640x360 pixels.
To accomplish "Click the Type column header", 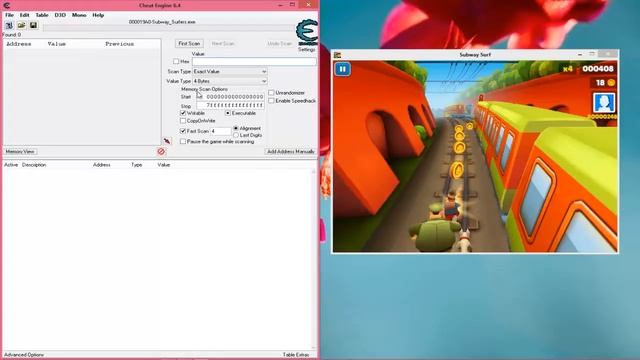I will [136, 165].
